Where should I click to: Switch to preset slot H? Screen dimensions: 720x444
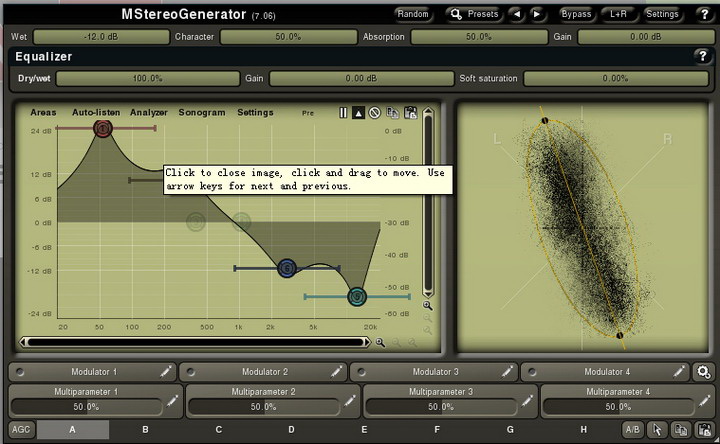click(584, 430)
